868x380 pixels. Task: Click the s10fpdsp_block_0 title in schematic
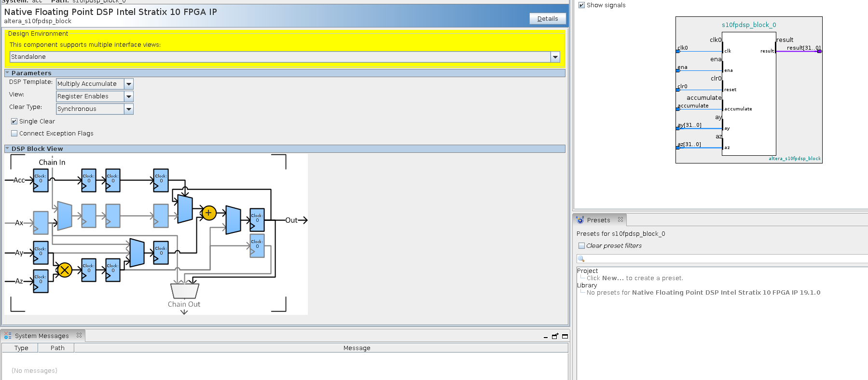[x=749, y=25]
